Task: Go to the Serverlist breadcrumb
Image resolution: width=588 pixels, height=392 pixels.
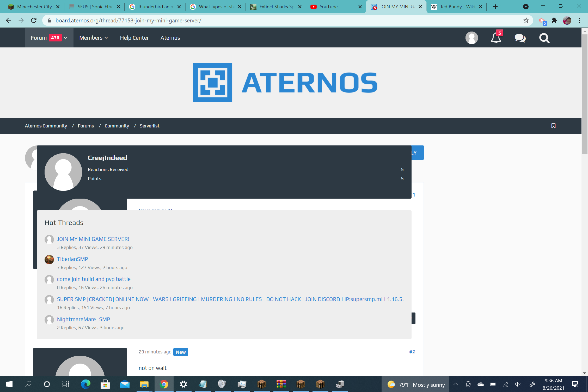Action: pyautogui.click(x=150, y=126)
